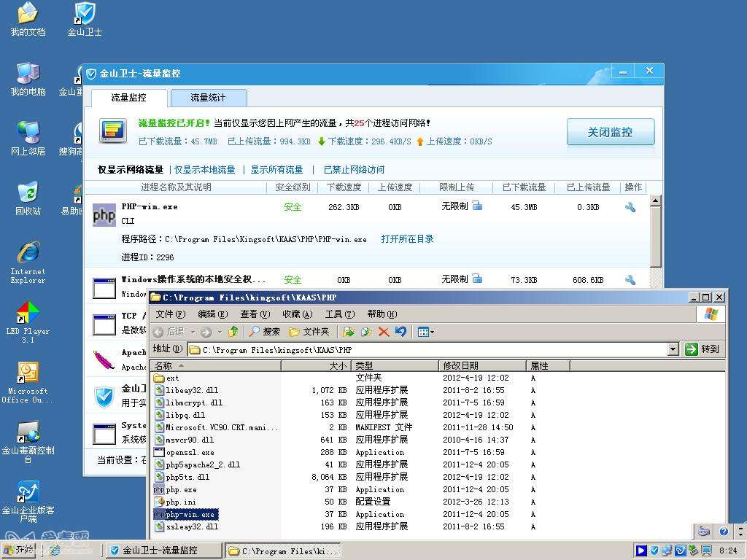Click the 转到 Go button

(x=702, y=349)
